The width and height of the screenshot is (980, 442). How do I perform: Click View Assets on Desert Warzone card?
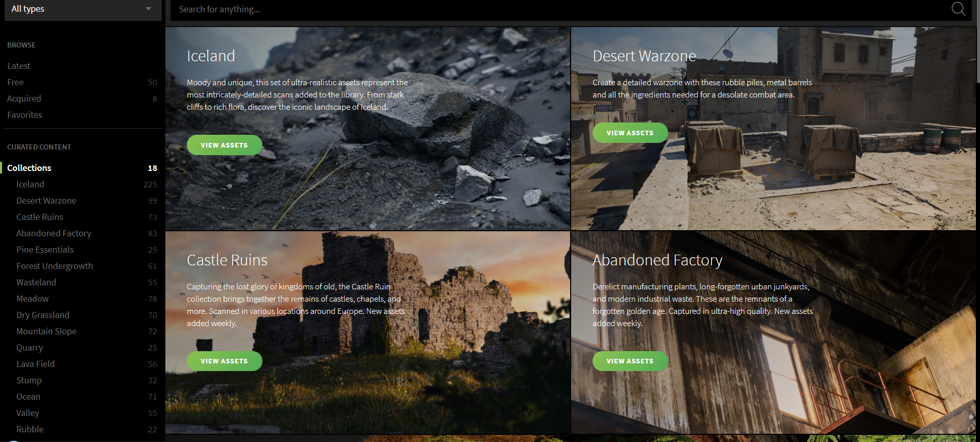pos(630,133)
